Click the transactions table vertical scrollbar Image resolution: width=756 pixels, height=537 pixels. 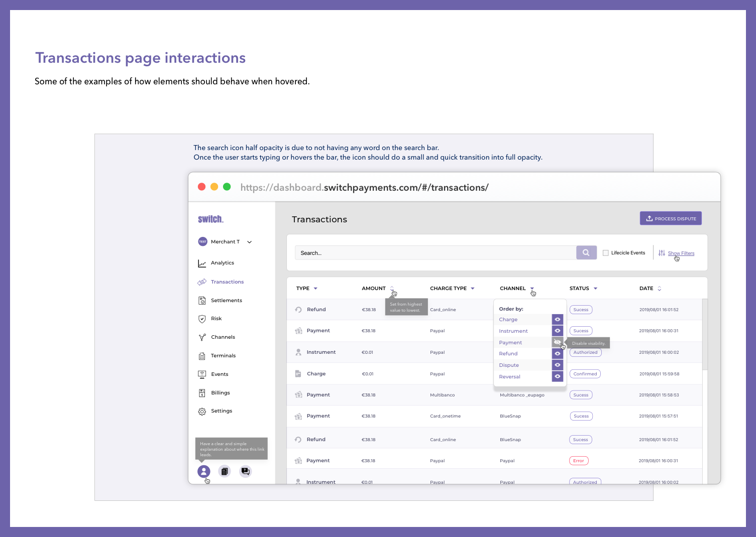pos(705,334)
